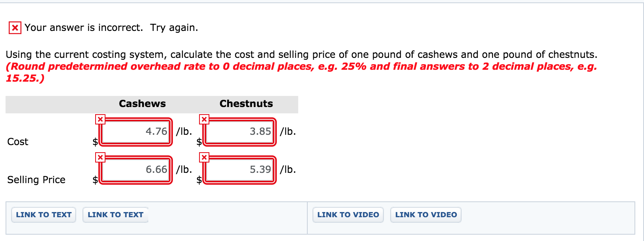
Task: Click the cashews selling price field showing 6.66
Action: 136,170
